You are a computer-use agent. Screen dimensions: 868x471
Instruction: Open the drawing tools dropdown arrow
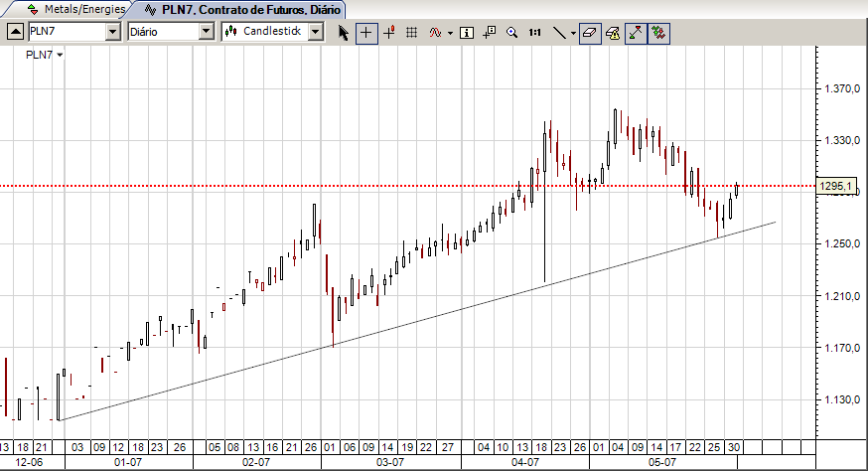click(573, 33)
